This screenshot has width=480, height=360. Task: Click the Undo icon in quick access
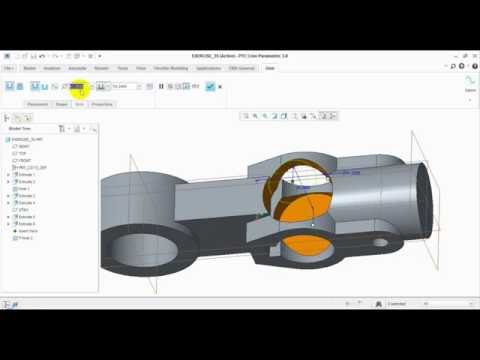(42, 56)
